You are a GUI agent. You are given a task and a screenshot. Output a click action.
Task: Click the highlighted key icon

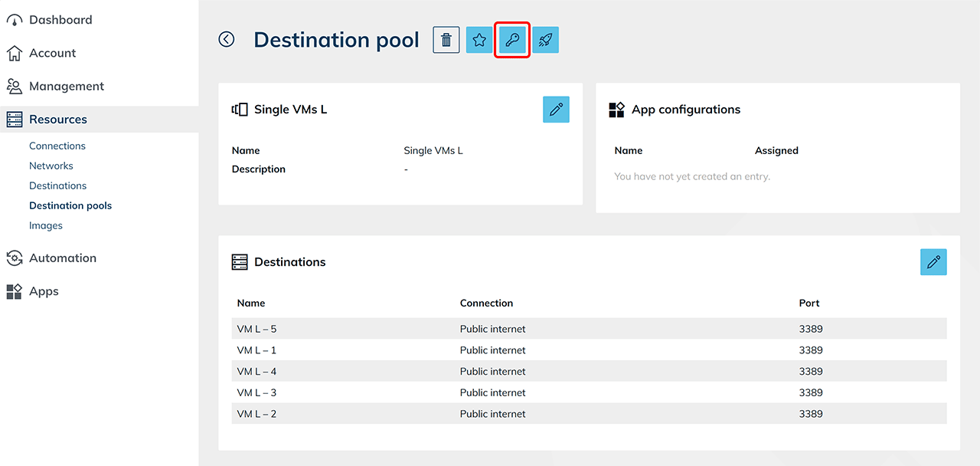512,40
